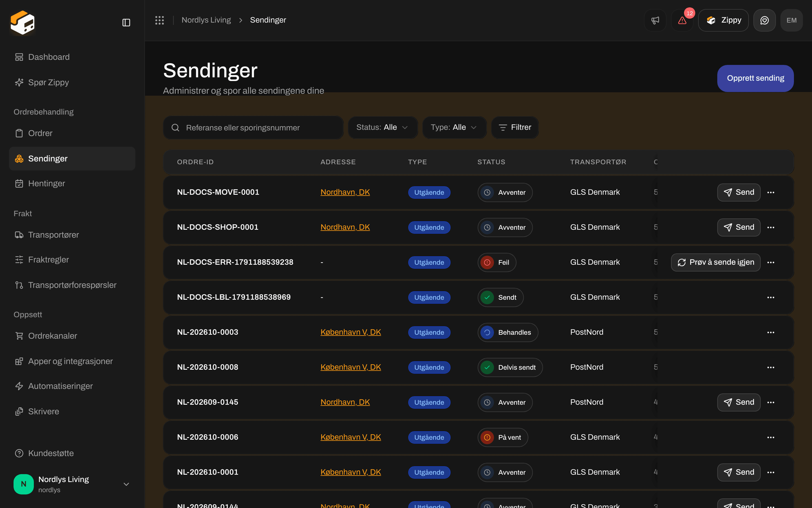Viewport: 812px width, 508px height.
Task: Open Fraktregler in sidebar
Action: [72, 259]
